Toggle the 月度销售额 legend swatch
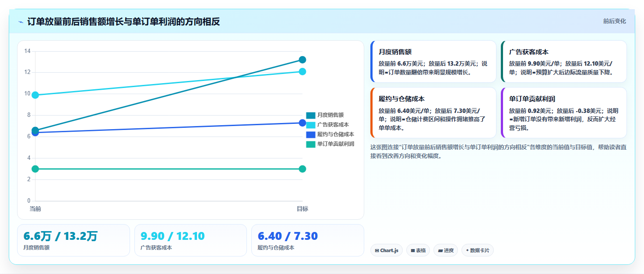This screenshot has height=274, width=644. 310,115
